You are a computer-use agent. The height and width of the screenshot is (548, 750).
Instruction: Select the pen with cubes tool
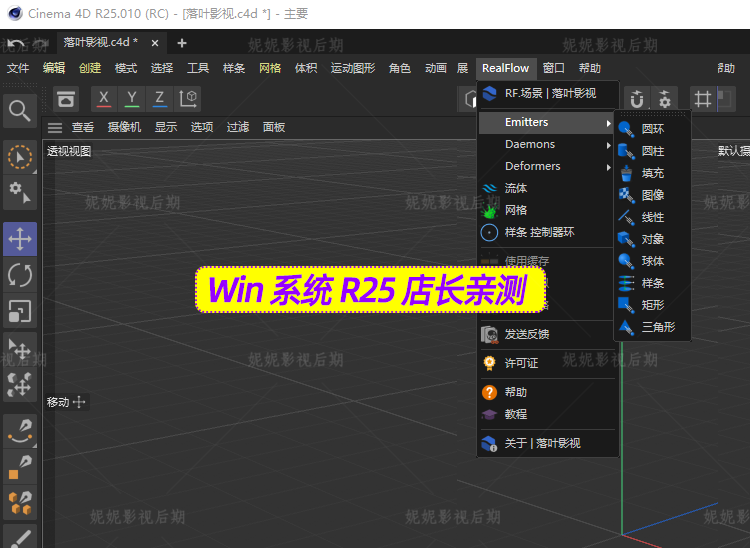(20, 503)
